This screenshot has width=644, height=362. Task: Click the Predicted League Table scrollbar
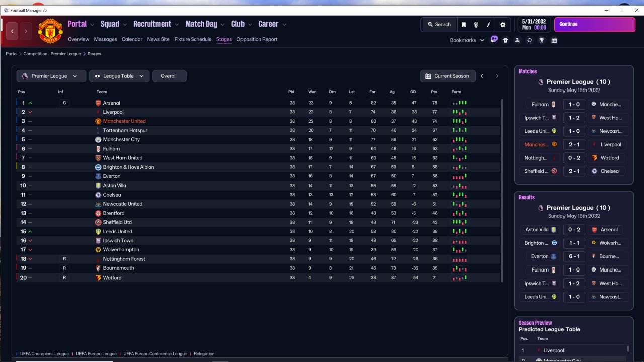[x=628, y=349]
